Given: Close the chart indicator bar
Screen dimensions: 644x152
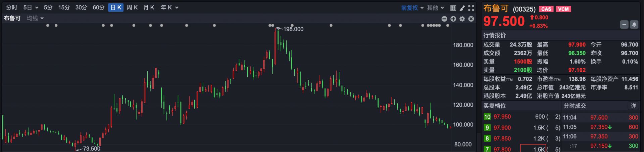Looking at the screenshot, I should tap(471, 19).
